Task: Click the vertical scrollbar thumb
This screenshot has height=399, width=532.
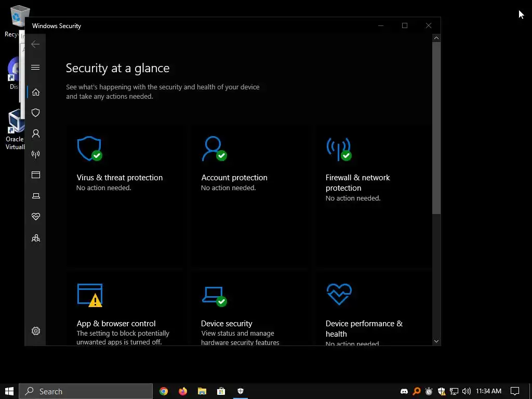Action: 436,128
